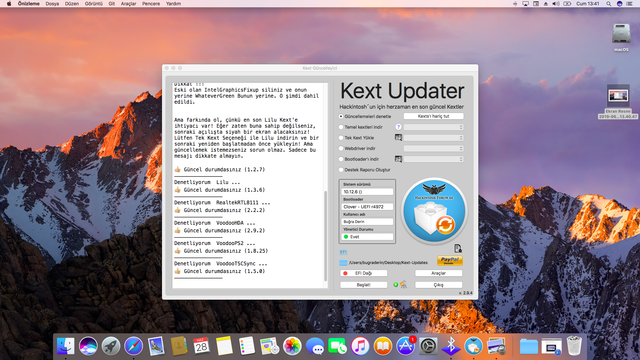Select Bootloader'ı indir radio option
This screenshot has height=360, width=640.
341,159
